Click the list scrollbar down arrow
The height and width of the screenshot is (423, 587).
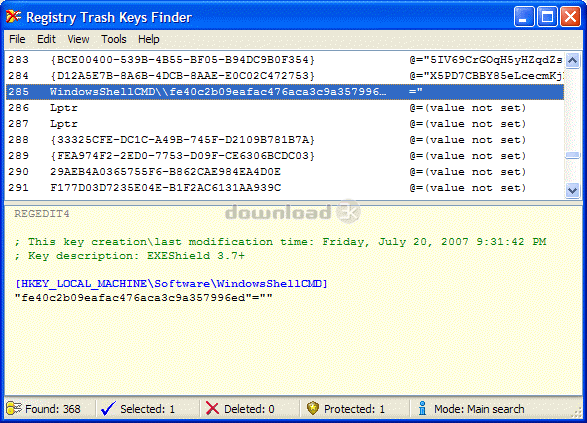(572, 191)
